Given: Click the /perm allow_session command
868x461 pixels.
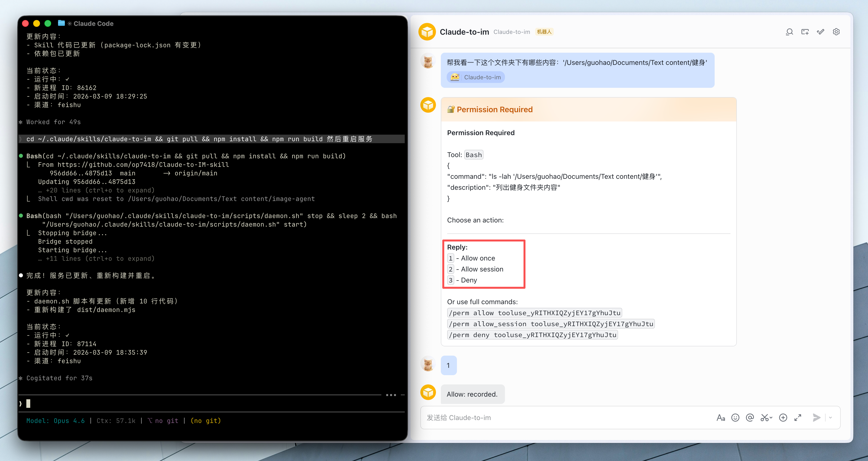Looking at the screenshot, I should pos(551,324).
